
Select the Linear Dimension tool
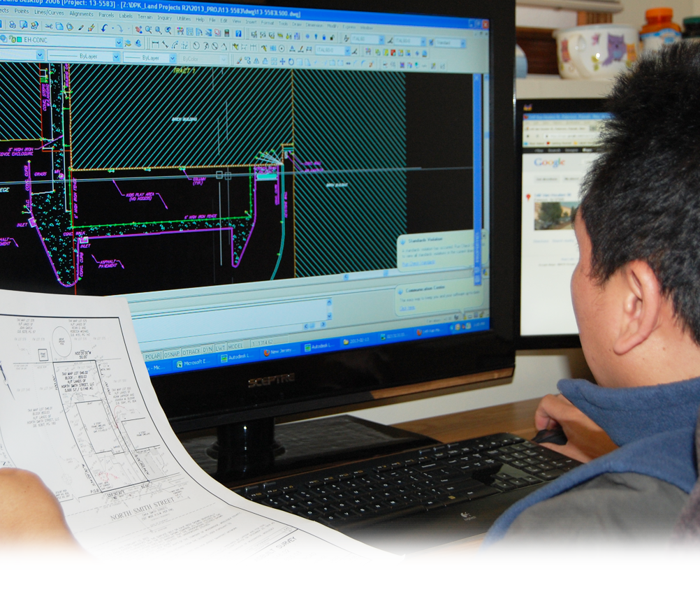pyautogui.click(x=155, y=44)
